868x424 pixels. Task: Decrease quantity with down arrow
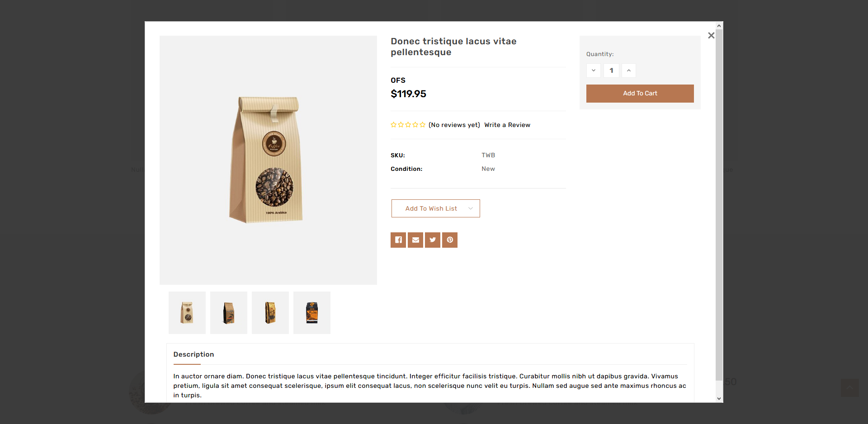click(593, 71)
